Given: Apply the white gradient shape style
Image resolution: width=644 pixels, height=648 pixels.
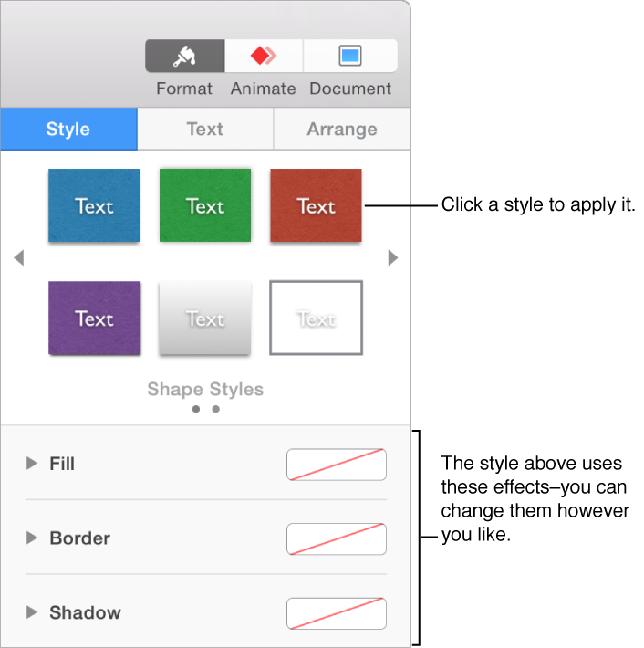Looking at the screenshot, I should [205, 318].
